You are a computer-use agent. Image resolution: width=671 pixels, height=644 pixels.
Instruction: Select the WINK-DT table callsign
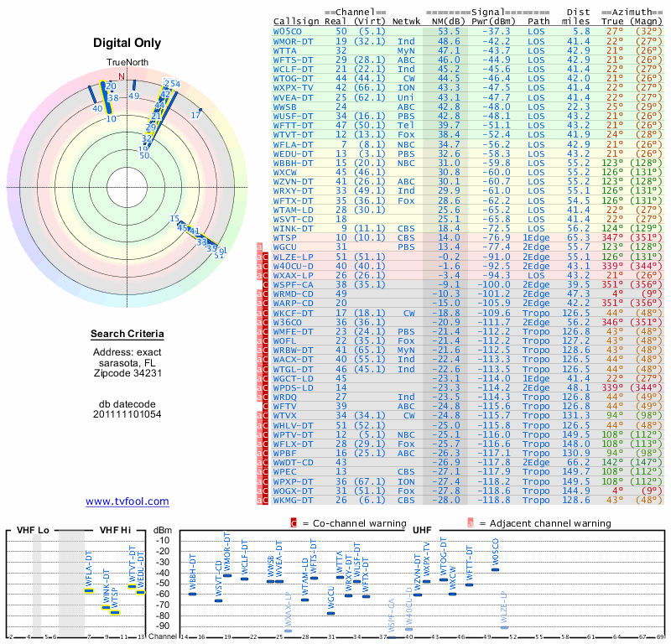coord(293,228)
